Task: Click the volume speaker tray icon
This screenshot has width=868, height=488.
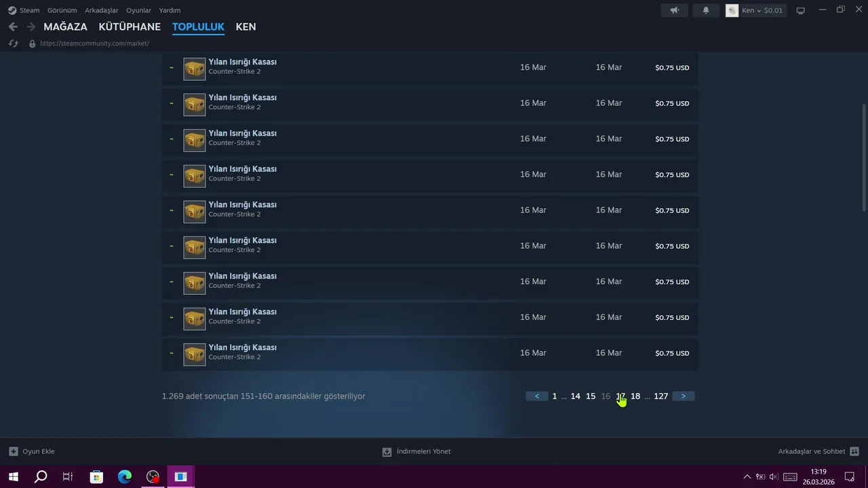Action: click(774, 476)
